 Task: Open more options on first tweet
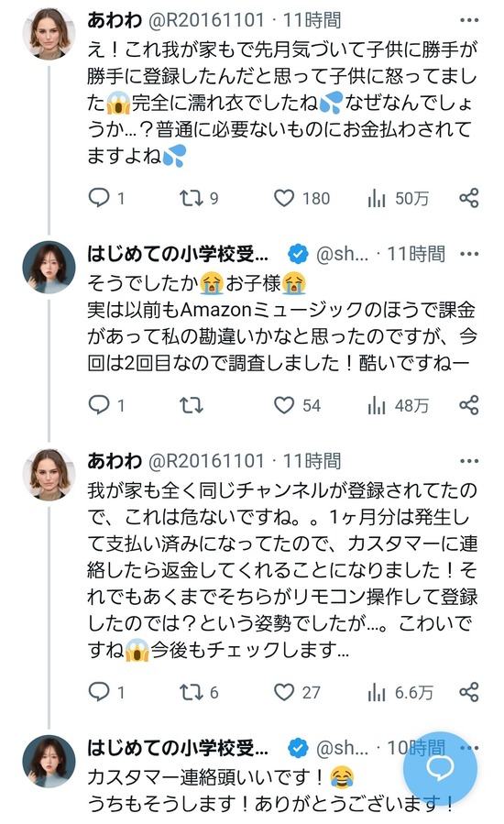click(x=469, y=20)
